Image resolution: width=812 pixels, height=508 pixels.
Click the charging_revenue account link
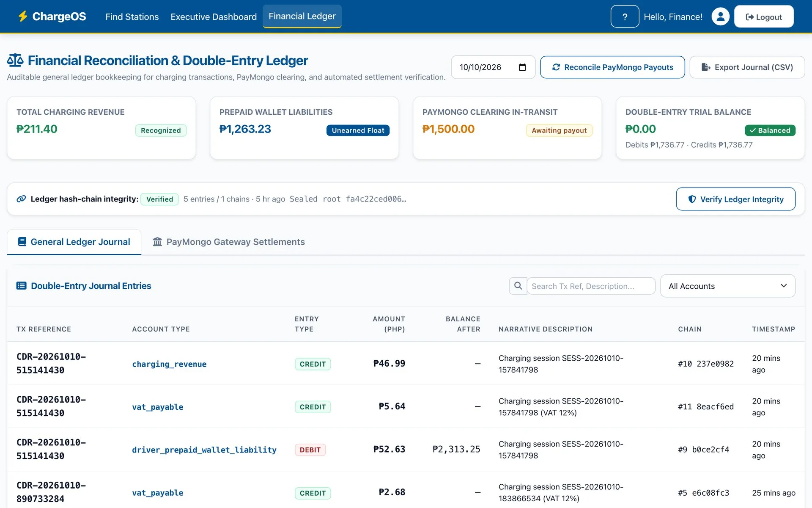[169, 364]
